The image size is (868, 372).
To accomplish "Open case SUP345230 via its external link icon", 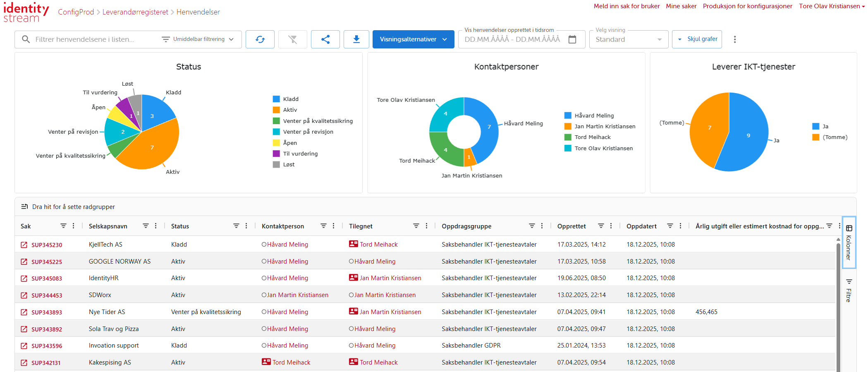I will point(24,245).
